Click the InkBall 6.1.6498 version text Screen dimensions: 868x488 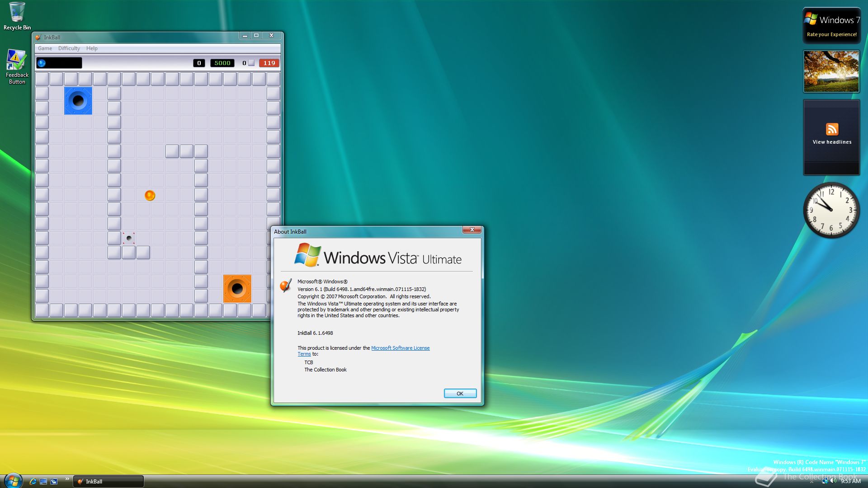pyautogui.click(x=315, y=333)
